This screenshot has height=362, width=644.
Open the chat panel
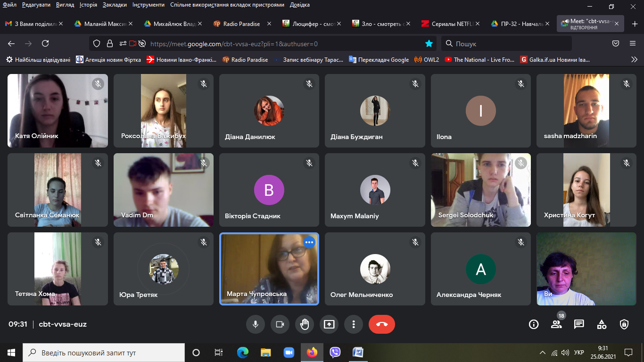click(x=579, y=324)
